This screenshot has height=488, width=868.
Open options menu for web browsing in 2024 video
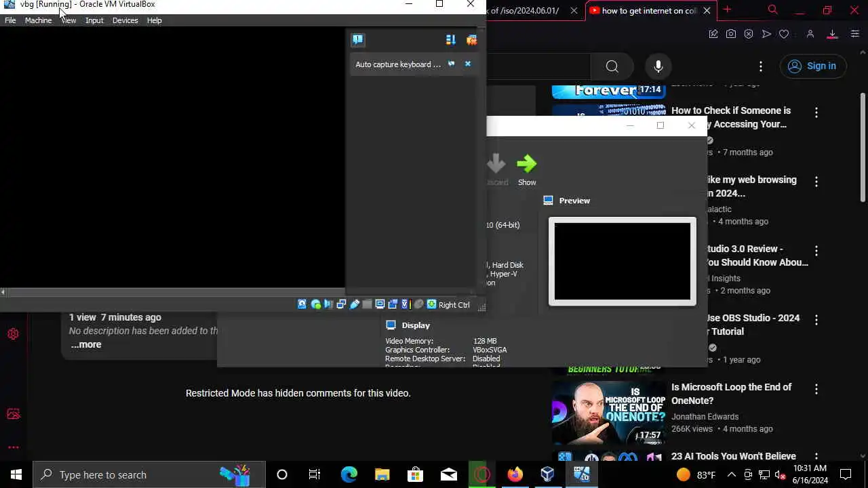[x=816, y=182]
